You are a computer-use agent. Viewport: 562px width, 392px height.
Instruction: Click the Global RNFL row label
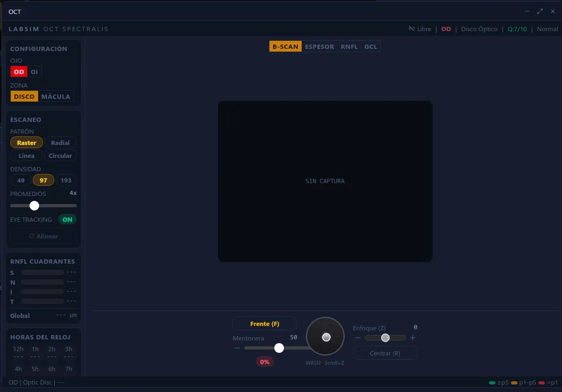click(x=20, y=316)
